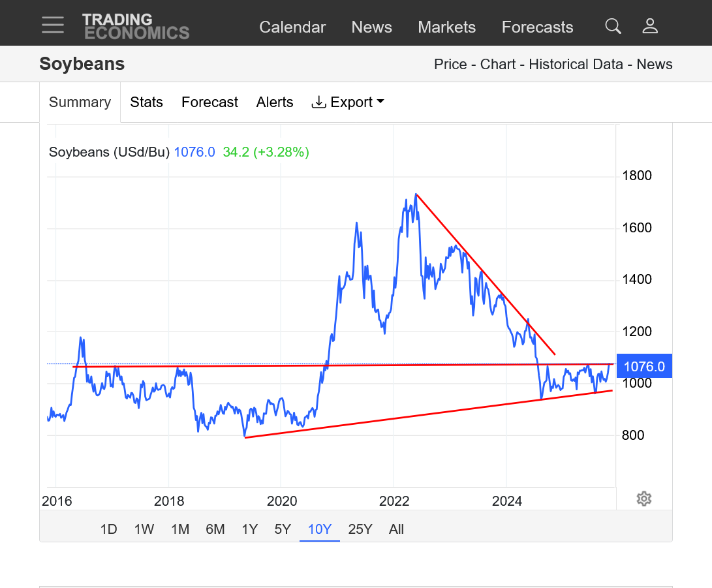The width and height of the screenshot is (712, 588).
Task: Navigate to Markets in header
Action: 446,27
